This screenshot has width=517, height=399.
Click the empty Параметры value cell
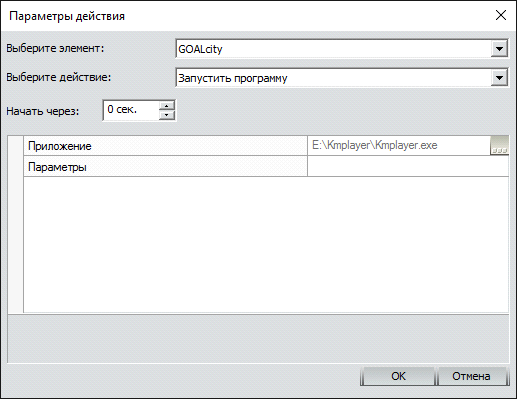click(408, 166)
